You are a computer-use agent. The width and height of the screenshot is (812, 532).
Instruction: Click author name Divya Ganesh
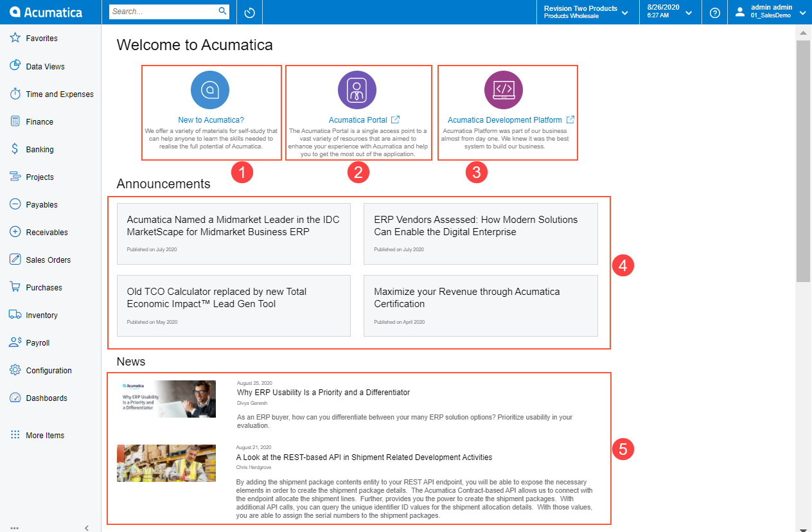click(x=252, y=403)
